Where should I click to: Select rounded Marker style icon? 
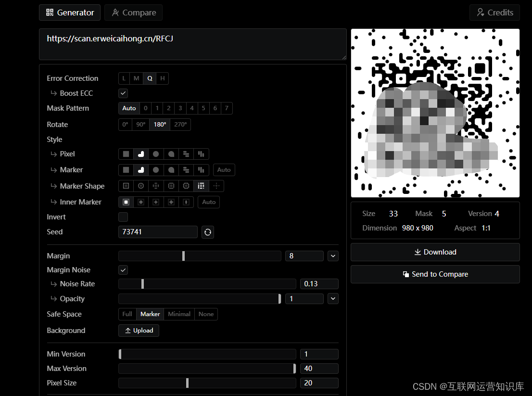point(141,170)
